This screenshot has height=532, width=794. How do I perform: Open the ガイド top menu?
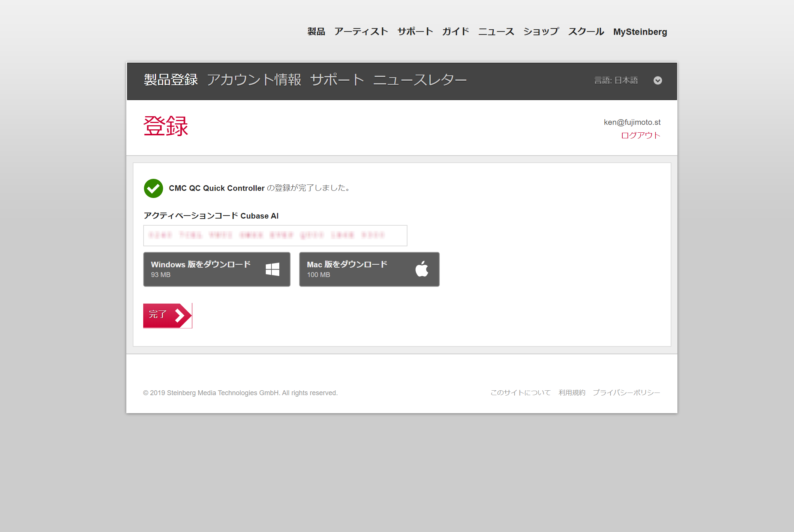click(455, 32)
